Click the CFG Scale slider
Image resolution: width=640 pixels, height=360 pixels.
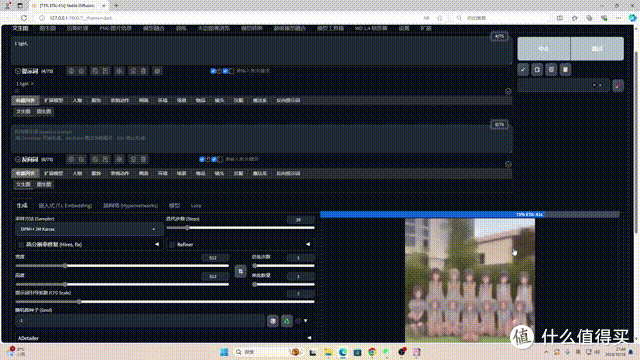(x=164, y=302)
